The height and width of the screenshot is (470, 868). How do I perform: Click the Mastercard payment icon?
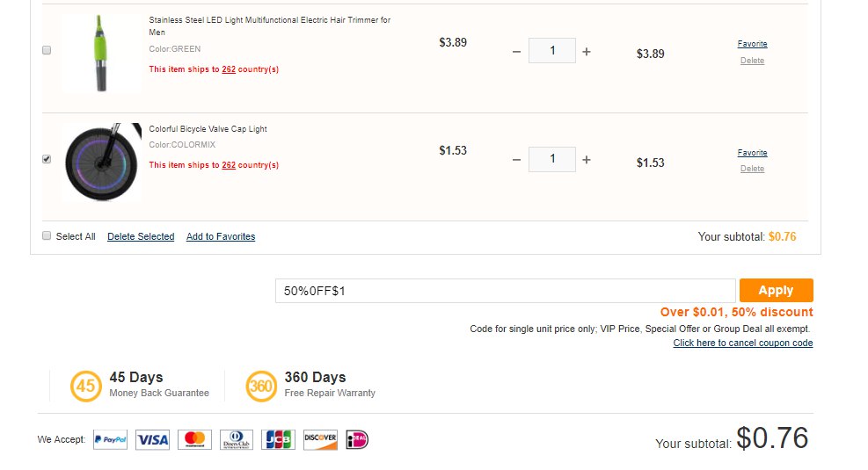tap(194, 439)
